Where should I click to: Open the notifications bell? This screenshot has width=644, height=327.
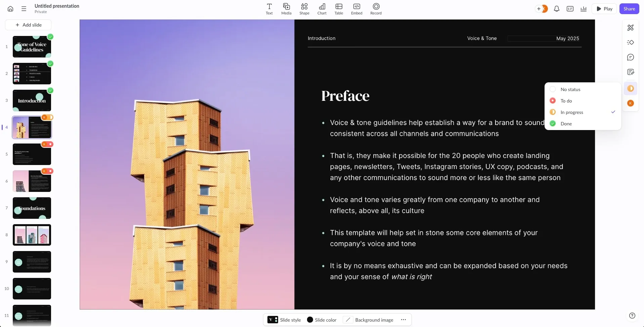point(556,9)
